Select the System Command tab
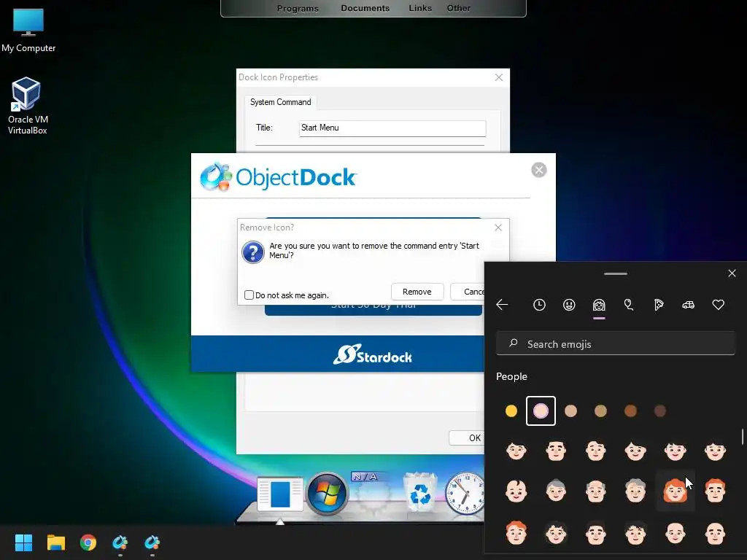 (x=281, y=102)
